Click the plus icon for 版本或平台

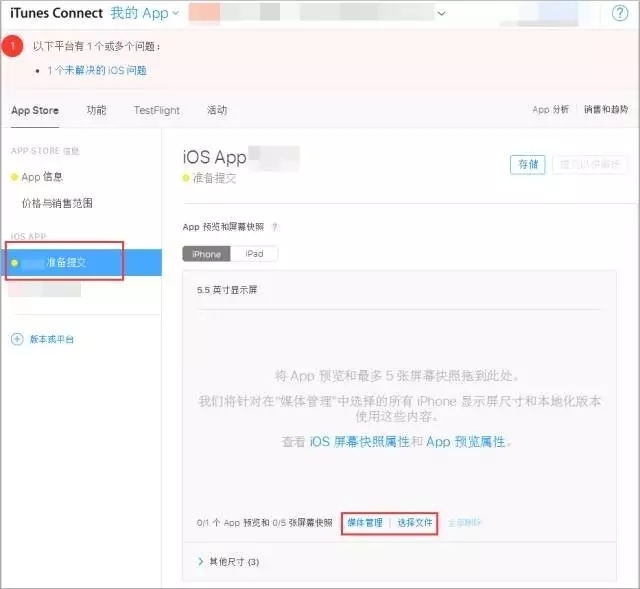17,339
